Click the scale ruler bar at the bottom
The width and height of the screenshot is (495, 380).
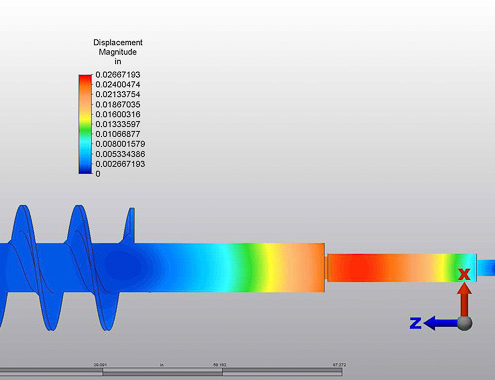pos(171,371)
